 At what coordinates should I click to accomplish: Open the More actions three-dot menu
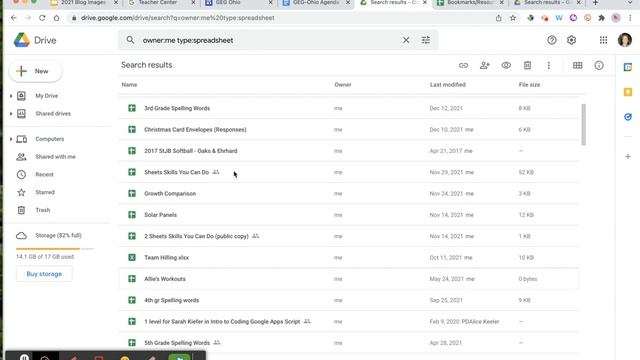coord(549,65)
